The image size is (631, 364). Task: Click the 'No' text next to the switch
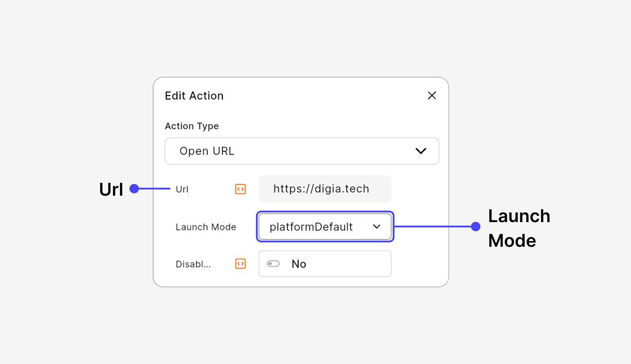(299, 264)
